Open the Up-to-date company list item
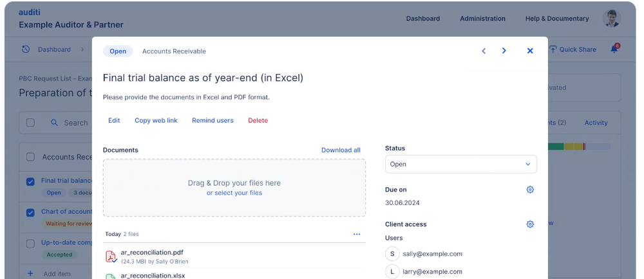The width and height of the screenshot is (644, 279). pyautogui.click(x=66, y=242)
